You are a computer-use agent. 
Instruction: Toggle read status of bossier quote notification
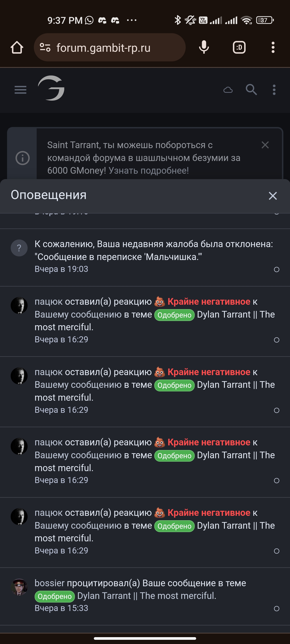pyautogui.click(x=277, y=609)
